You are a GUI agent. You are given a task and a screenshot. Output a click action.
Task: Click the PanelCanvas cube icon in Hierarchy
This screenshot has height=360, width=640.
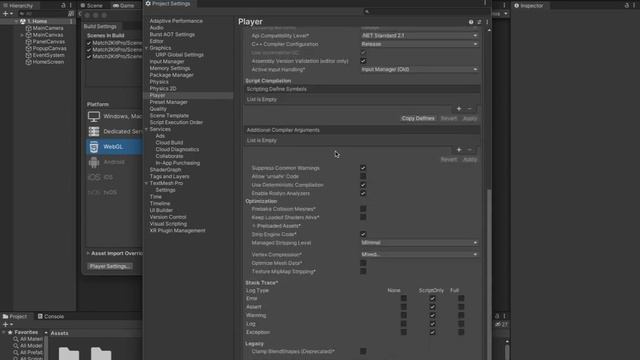[29, 42]
